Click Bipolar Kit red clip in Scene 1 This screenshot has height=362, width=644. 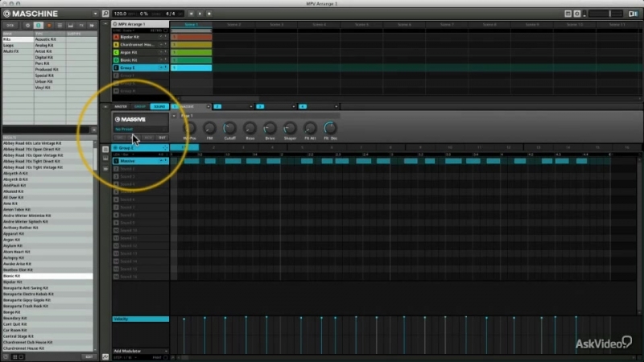click(x=192, y=37)
